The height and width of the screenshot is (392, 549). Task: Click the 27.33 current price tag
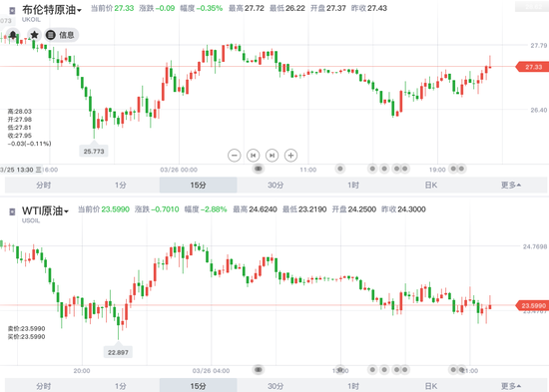(533, 67)
